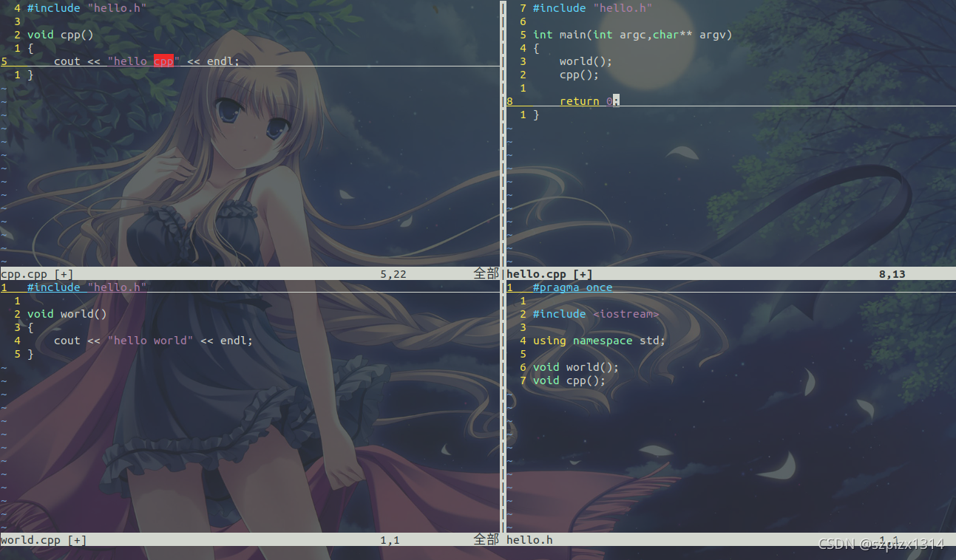Screen dimensions: 956x560
Task: Click the "#include "hello.h"" line in cpp.cpp
Action: [x=85, y=7]
